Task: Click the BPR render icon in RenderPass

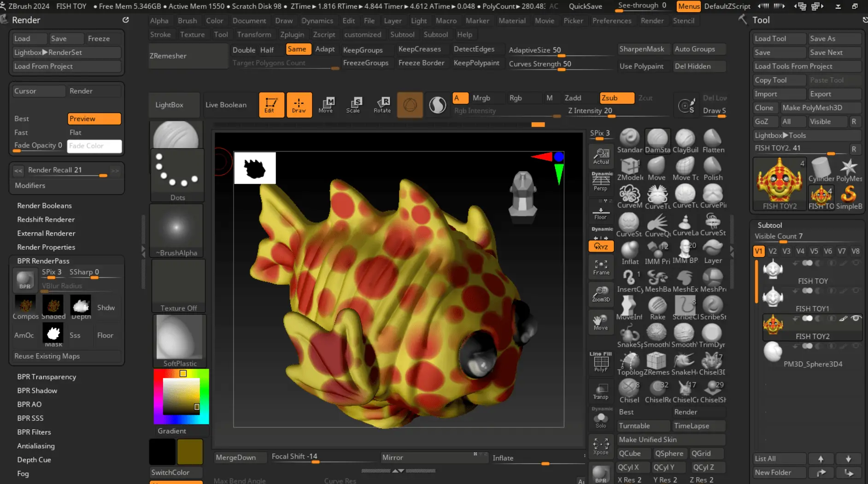Action: tap(25, 280)
